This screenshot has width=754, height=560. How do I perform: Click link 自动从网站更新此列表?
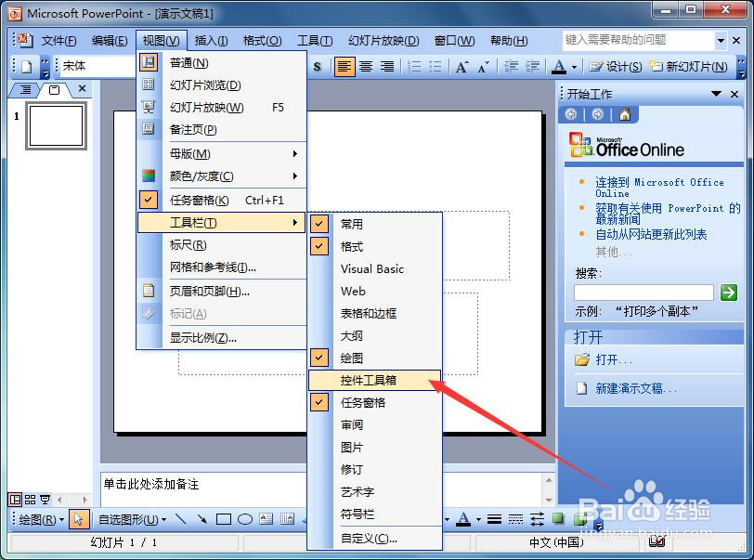pyautogui.click(x=651, y=234)
